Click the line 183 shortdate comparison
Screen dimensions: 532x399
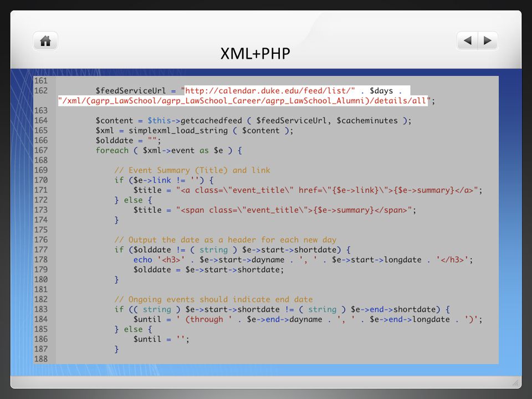tap(282, 309)
